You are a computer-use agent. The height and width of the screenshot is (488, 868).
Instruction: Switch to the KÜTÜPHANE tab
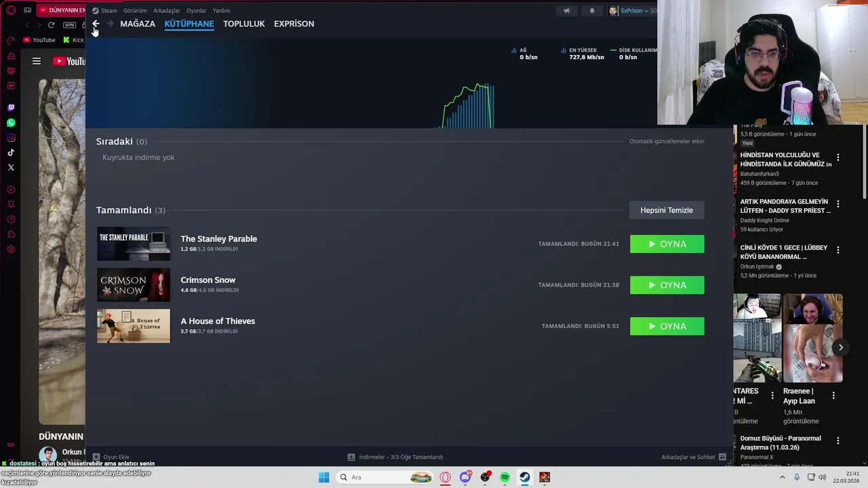[189, 24]
